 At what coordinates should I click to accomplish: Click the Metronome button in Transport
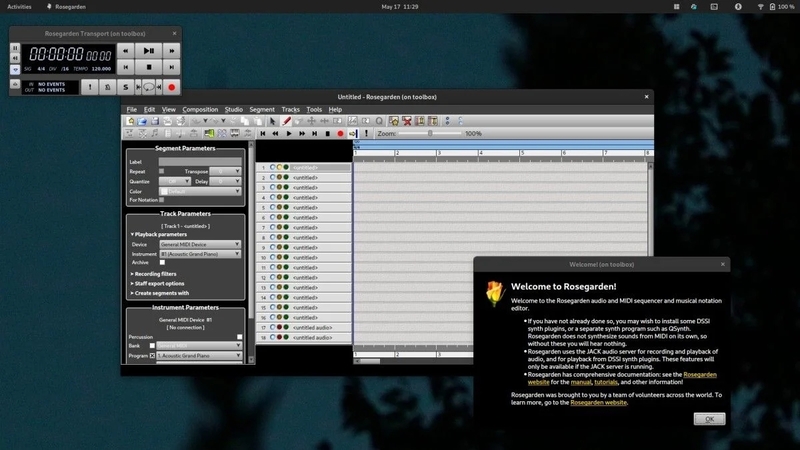coord(108,87)
